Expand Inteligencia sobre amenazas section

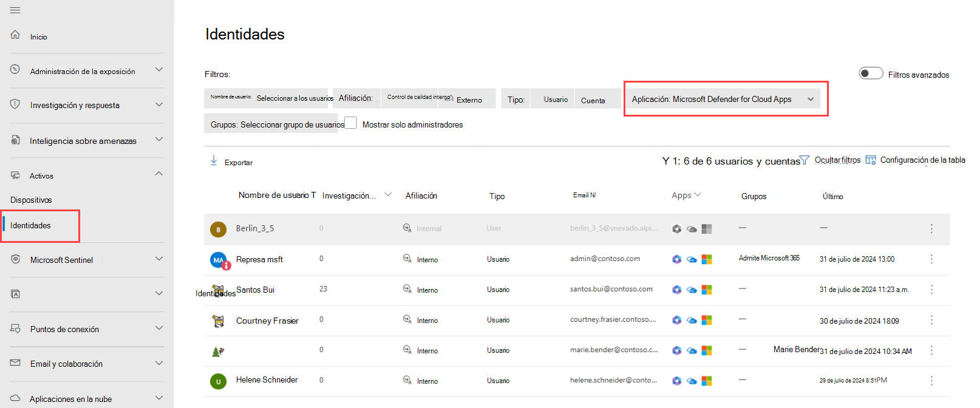point(159,140)
